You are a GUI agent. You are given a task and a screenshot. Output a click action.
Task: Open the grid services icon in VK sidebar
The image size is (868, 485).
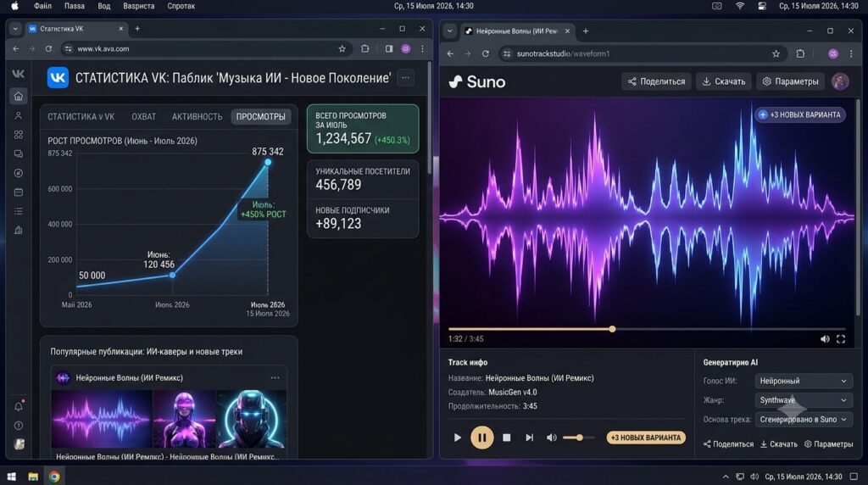coord(19,135)
